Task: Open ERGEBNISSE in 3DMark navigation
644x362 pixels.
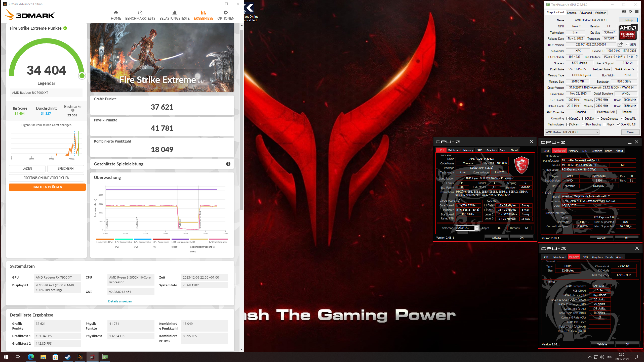Action: [203, 15]
